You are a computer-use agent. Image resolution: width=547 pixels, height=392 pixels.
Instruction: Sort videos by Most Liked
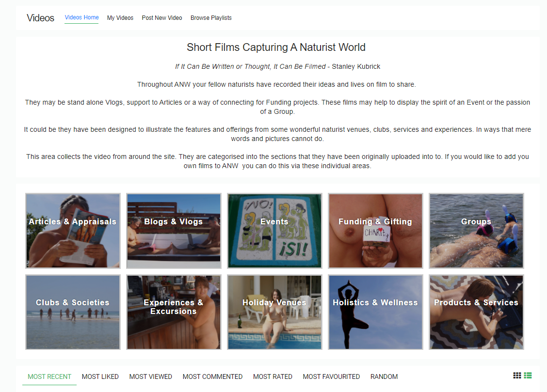click(100, 376)
